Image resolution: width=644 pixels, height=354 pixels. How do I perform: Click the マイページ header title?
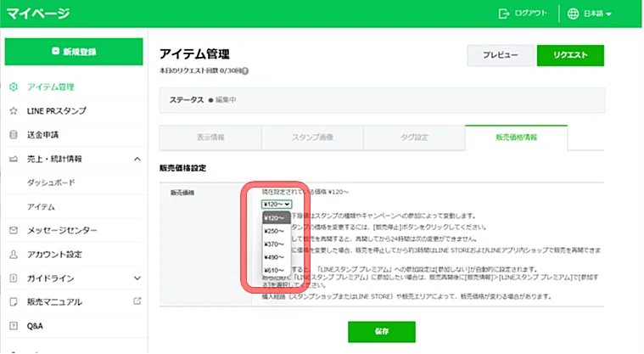coord(38,13)
